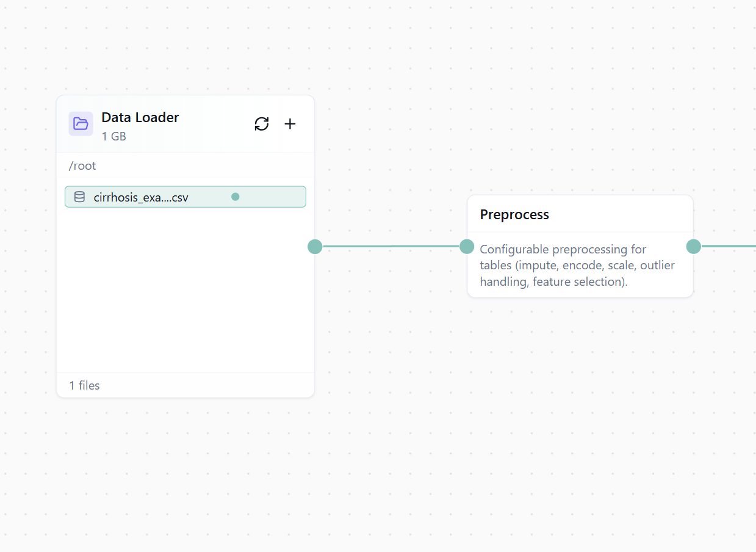Click the purple folder icon on Data Loader

tap(81, 124)
